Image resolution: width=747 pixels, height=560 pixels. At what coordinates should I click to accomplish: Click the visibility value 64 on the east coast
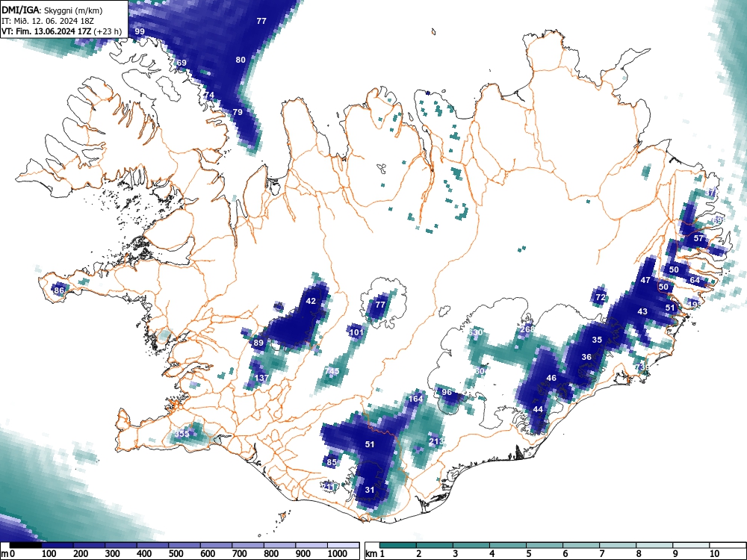pos(695,280)
